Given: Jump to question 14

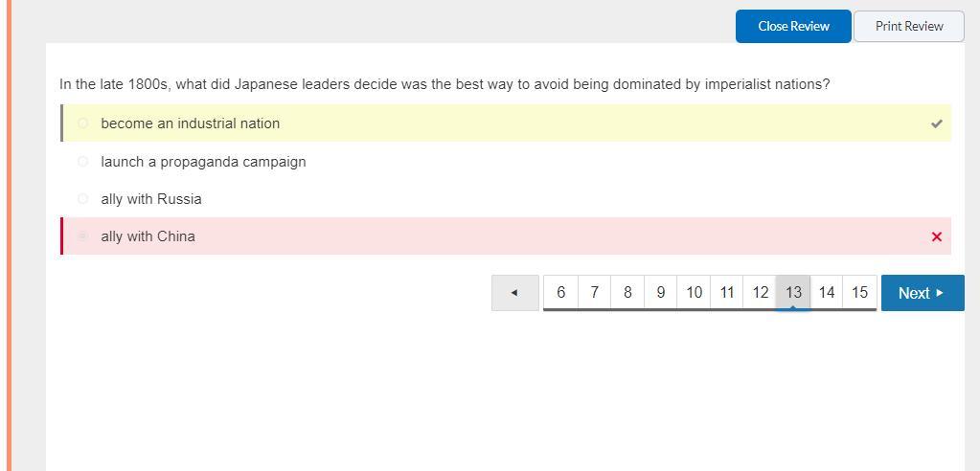Looking at the screenshot, I should pyautogui.click(x=827, y=293).
